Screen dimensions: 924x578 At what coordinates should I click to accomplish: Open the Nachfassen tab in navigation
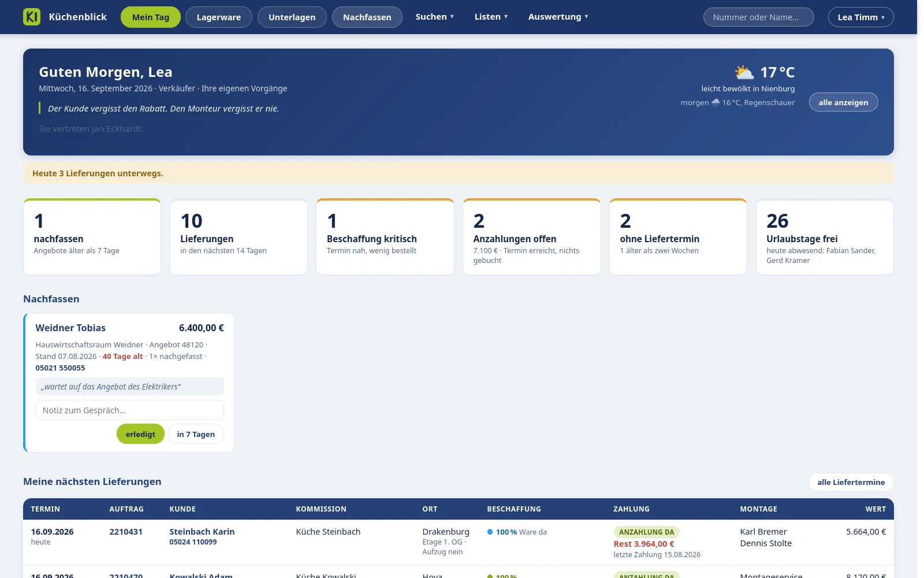(367, 17)
